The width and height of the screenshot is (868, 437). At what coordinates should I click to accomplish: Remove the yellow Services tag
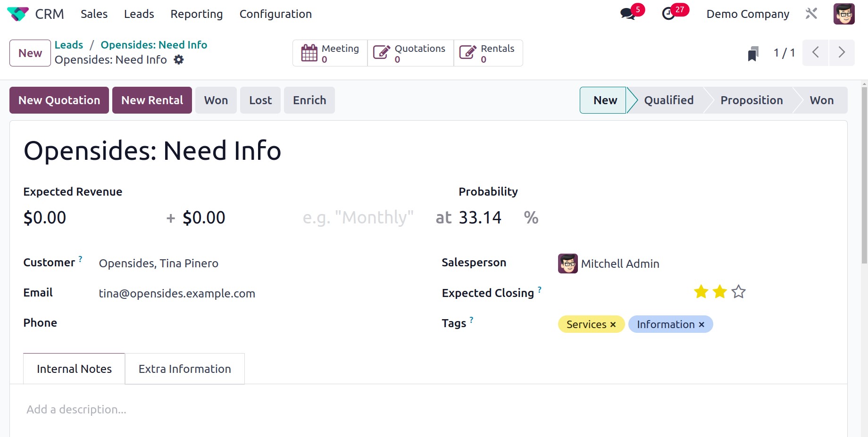[613, 324]
